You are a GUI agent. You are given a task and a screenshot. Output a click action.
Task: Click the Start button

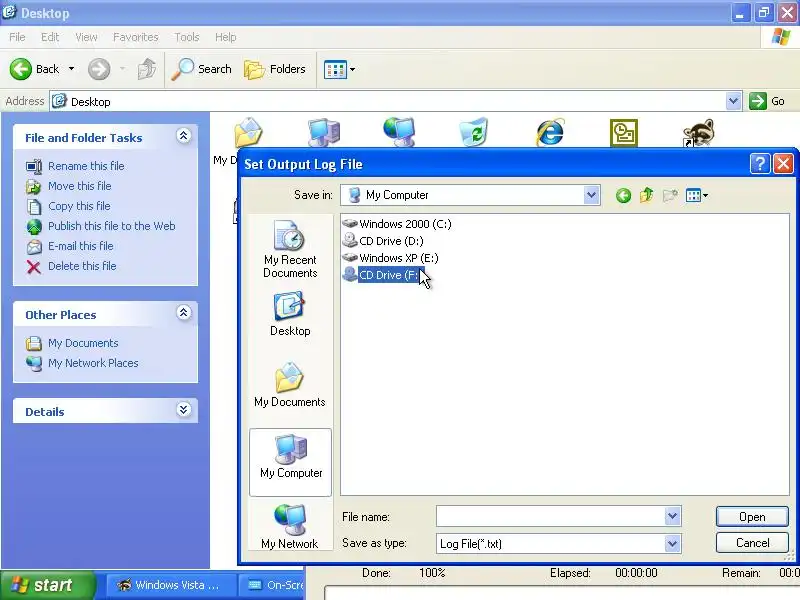(x=48, y=585)
